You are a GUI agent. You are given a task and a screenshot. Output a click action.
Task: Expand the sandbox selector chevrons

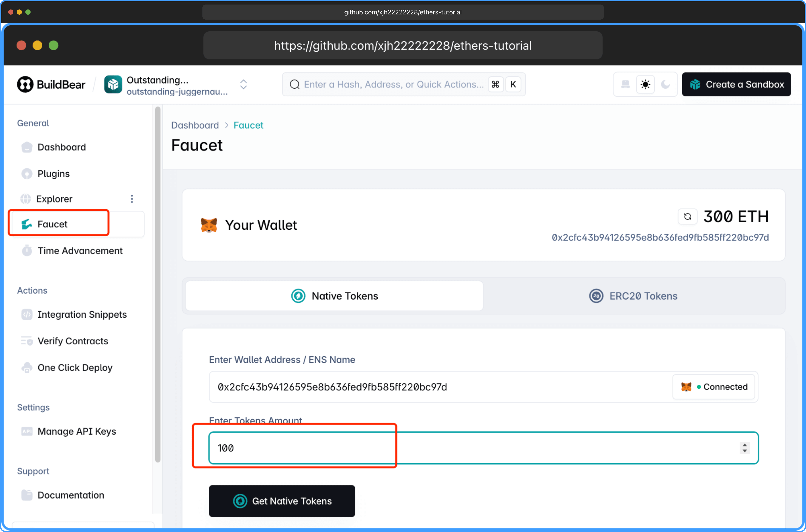pyautogui.click(x=243, y=85)
